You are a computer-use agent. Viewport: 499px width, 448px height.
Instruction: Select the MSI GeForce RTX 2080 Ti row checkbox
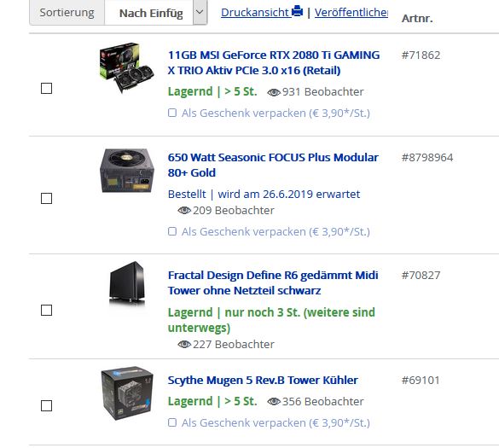coord(46,88)
